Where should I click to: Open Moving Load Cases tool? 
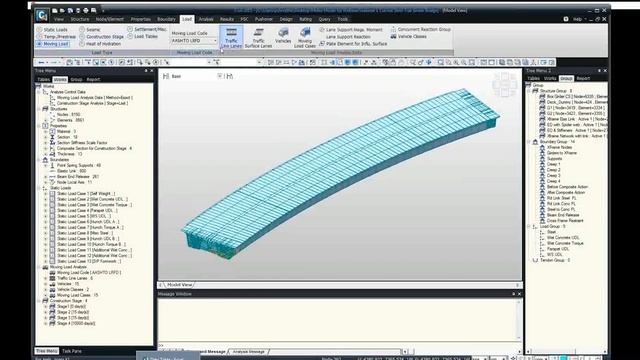coord(305,38)
